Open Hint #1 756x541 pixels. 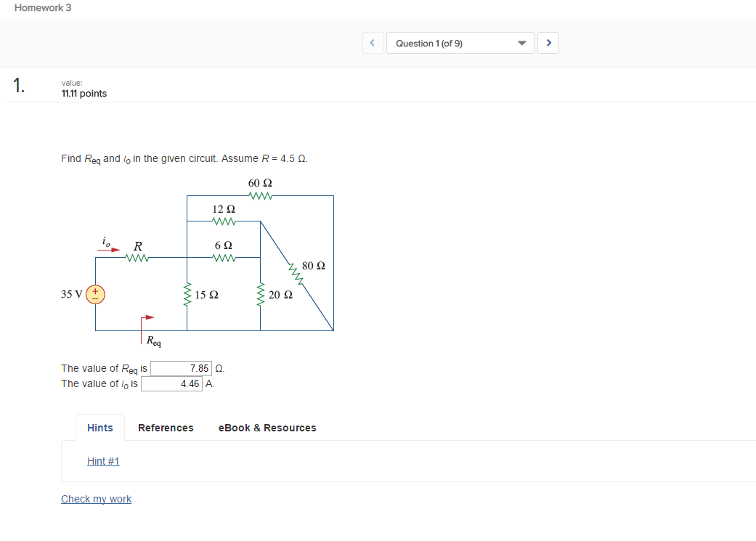102,461
